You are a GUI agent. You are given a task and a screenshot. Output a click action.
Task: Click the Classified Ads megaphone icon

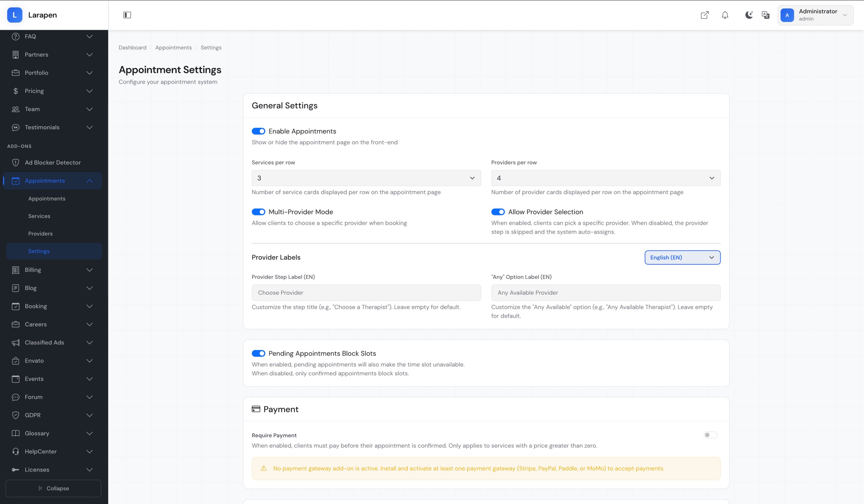pyautogui.click(x=16, y=343)
